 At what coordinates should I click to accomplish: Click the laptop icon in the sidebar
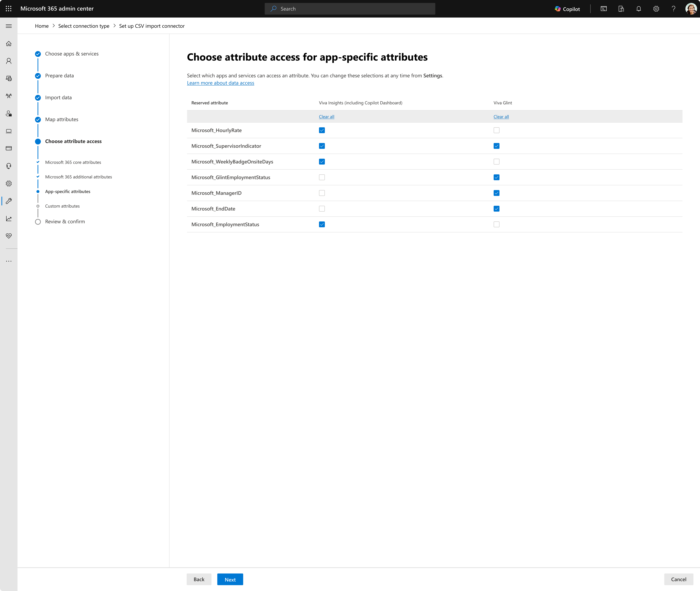(x=9, y=131)
